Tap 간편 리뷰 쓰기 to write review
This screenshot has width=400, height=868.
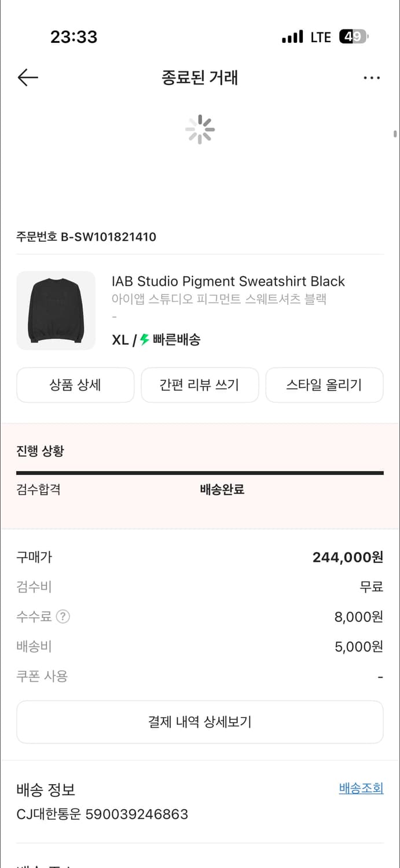pos(200,385)
